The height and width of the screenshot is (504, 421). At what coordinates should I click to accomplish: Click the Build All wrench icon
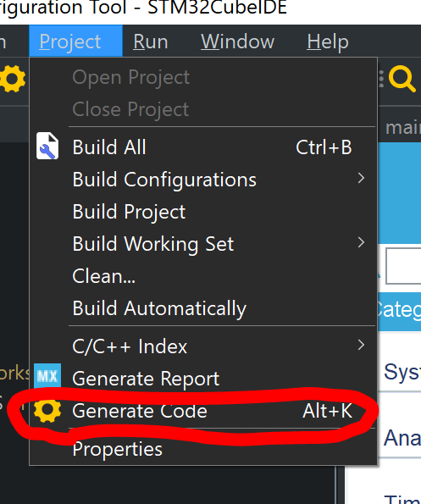(x=47, y=146)
